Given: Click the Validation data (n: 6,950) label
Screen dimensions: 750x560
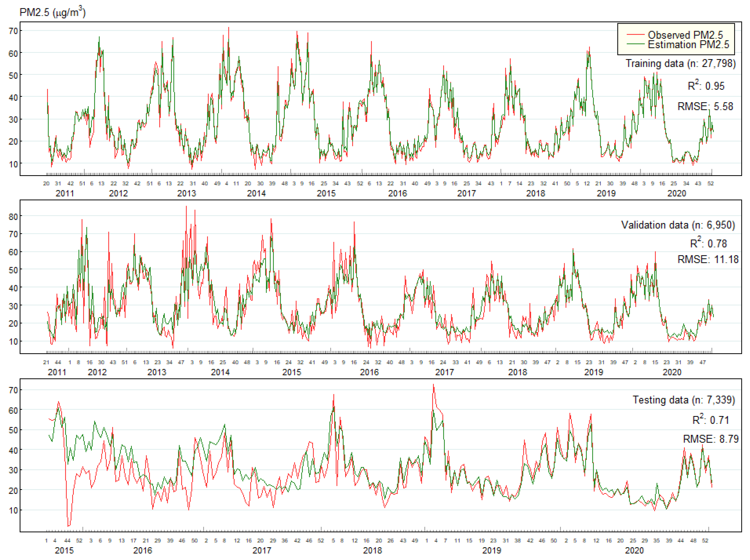Looking at the screenshot, I should [678, 225].
